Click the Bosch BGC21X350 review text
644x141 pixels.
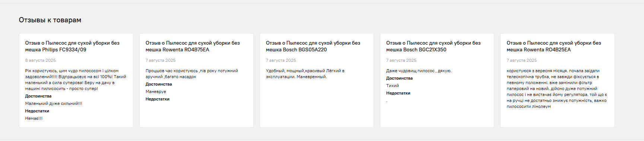click(419, 71)
